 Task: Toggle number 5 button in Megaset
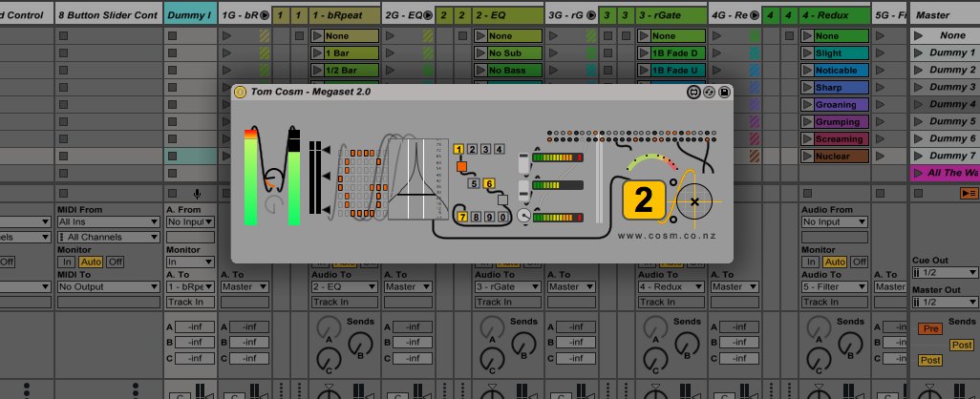pyautogui.click(x=475, y=183)
